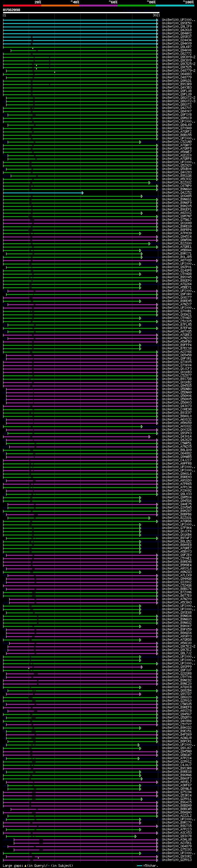Open hit UniRef100_A8TVQ9

[177, 260]
